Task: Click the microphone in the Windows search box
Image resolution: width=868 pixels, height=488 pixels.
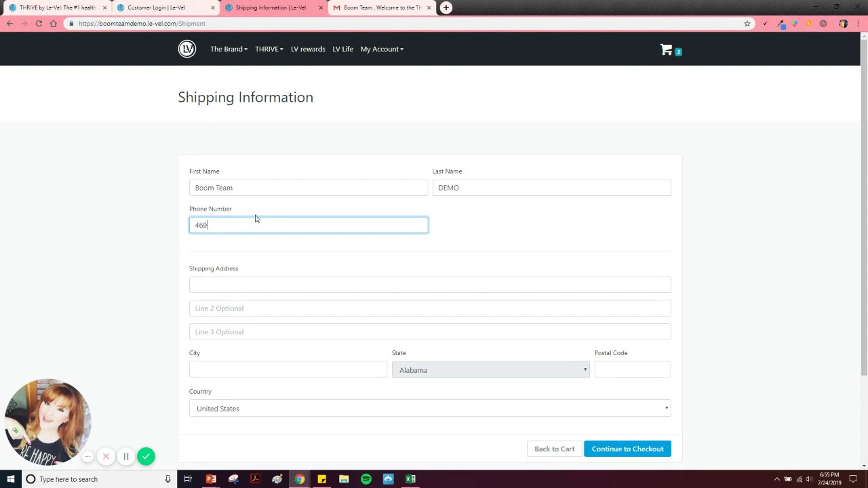Action: 167,479
